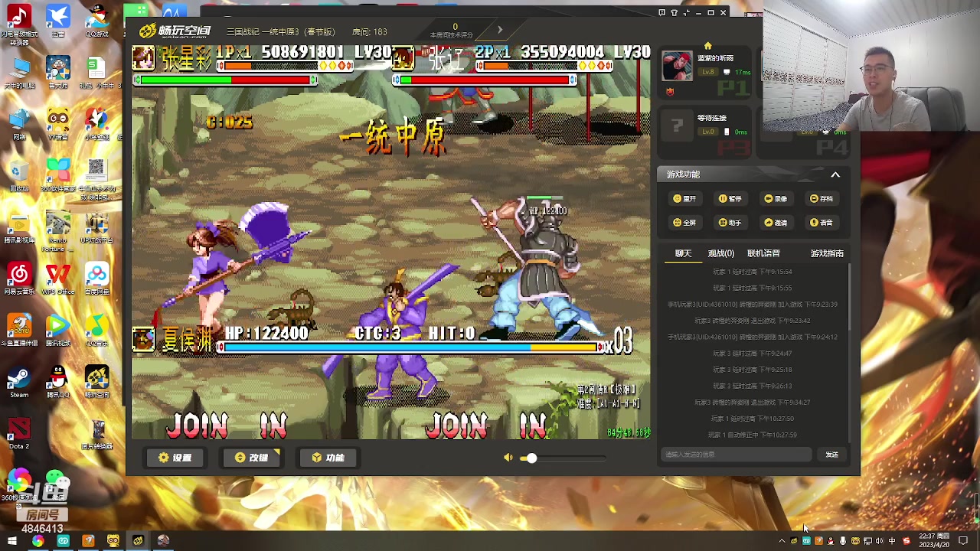Open the 助手 assistant button
This screenshot has height=551, width=980.
coord(730,223)
